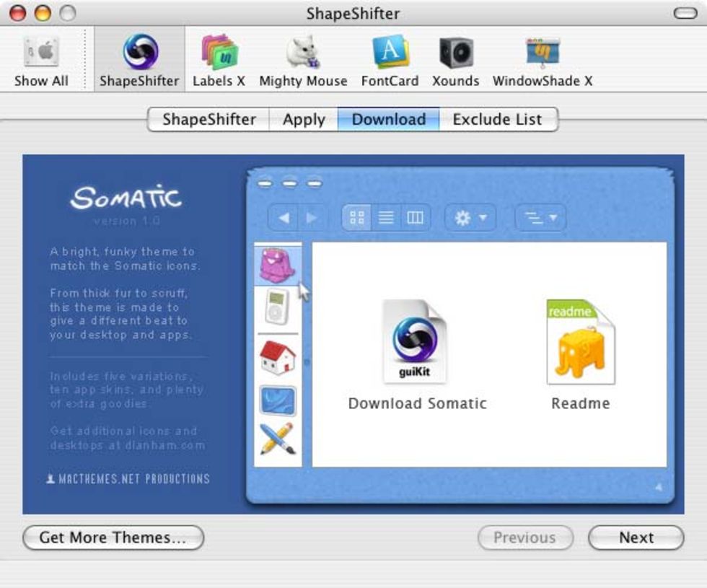707x588 pixels.
Task: Click the Download Somatic guiKit file icon
Action: pos(416,342)
